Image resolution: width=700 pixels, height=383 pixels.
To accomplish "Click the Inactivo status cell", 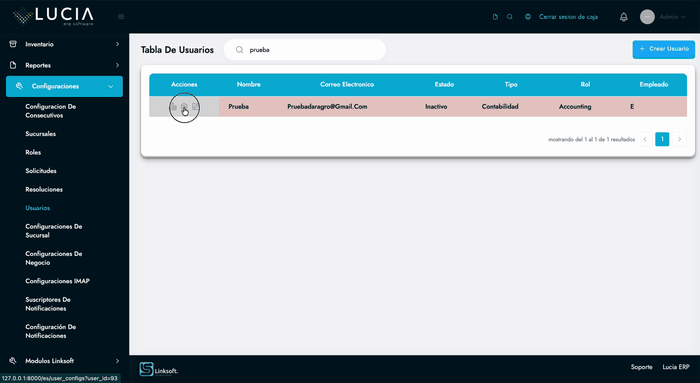I will [x=436, y=107].
